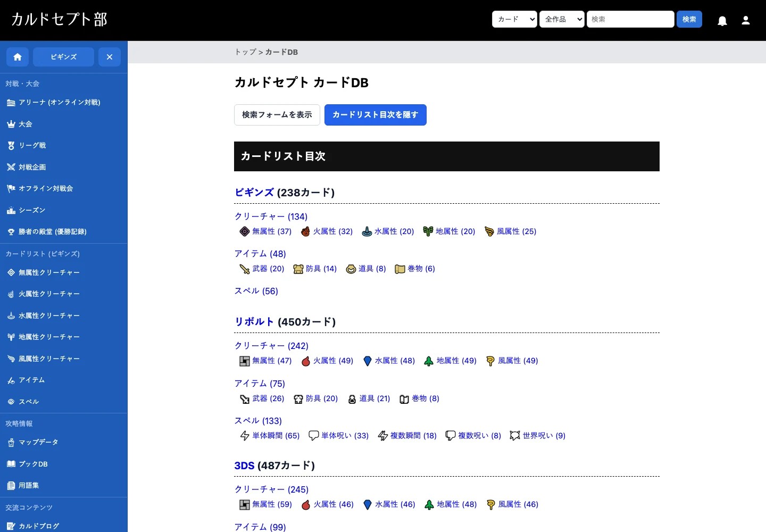Click the blue 検索 search button
Viewport: 766px width, 532px height.
coord(689,19)
